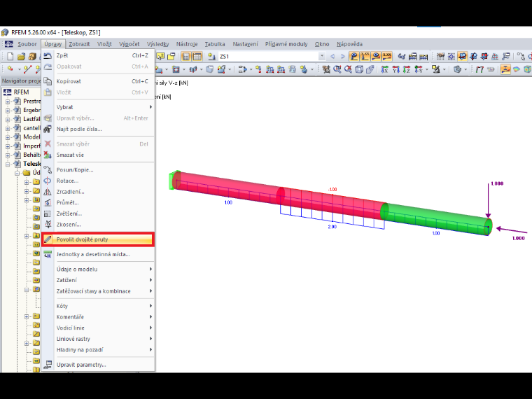Screen dimensions: 532x399
Task: Open the Výpočet menu
Action: point(129,44)
